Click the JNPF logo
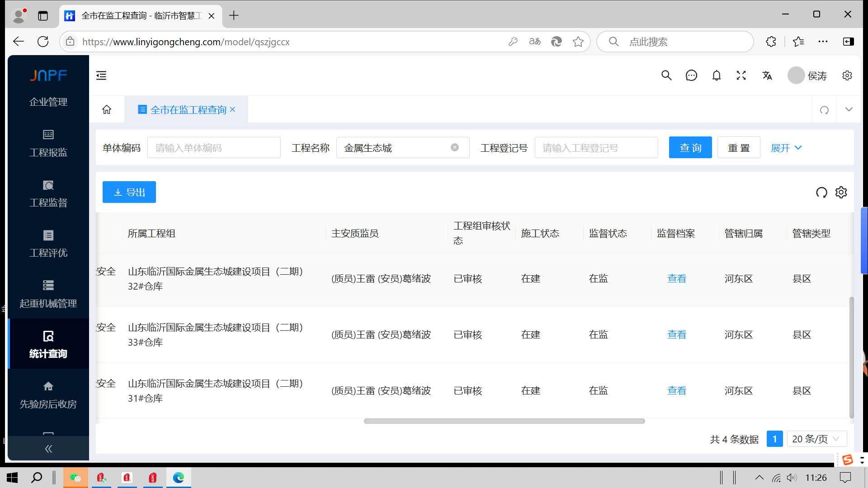 pyautogui.click(x=48, y=75)
